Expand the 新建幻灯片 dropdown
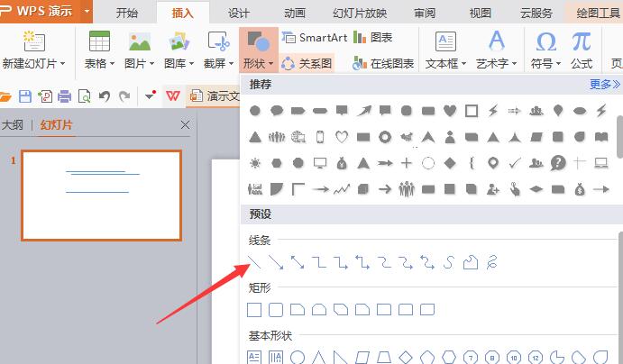This screenshot has width=623, height=364. click(63, 63)
